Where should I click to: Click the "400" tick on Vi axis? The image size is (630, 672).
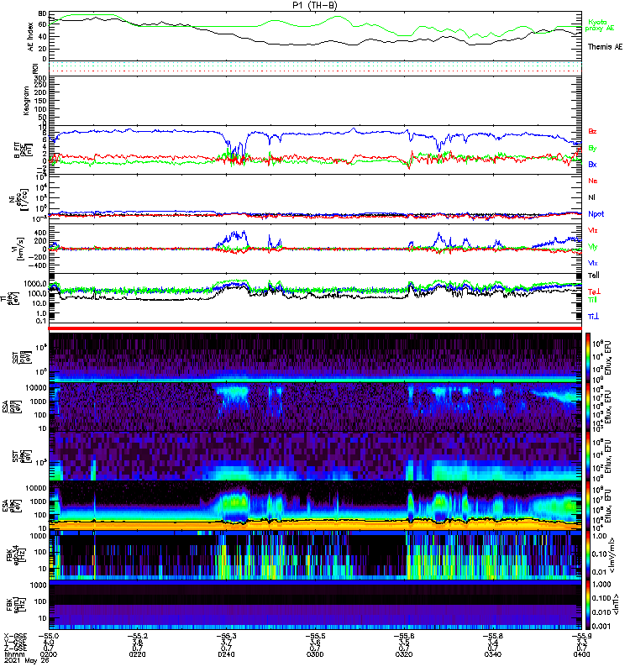pos(40,233)
